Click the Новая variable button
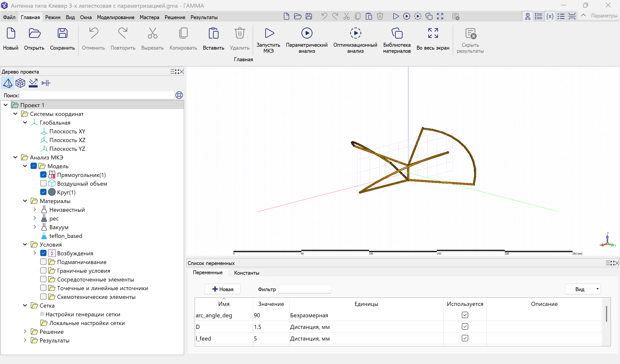620x364 pixels. point(222,289)
